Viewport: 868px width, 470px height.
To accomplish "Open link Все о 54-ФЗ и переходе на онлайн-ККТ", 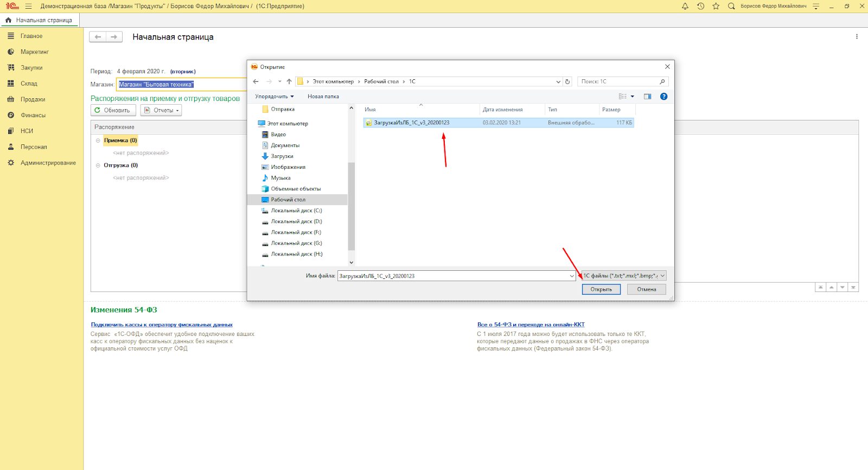I will click(x=531, y=325).
